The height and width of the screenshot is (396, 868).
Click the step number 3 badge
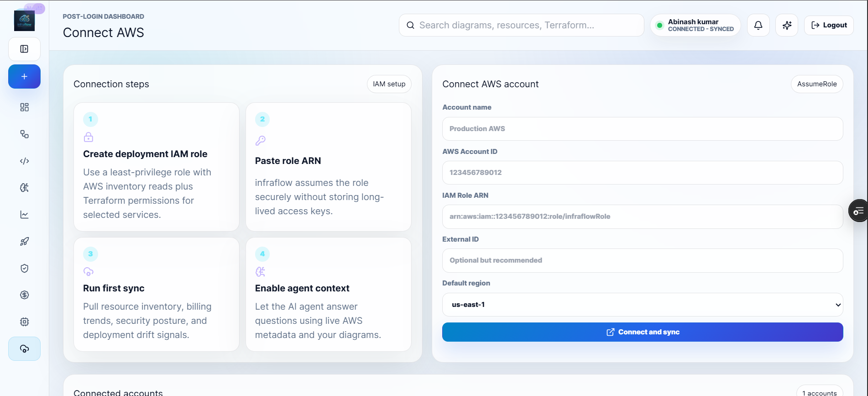pos(90,254)
